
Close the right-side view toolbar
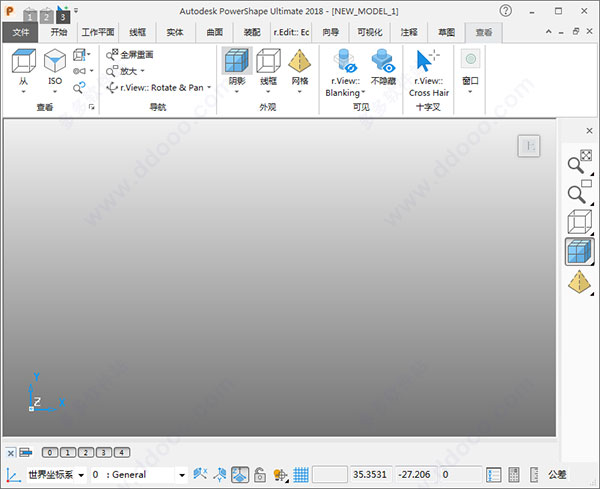click(589, 131)
